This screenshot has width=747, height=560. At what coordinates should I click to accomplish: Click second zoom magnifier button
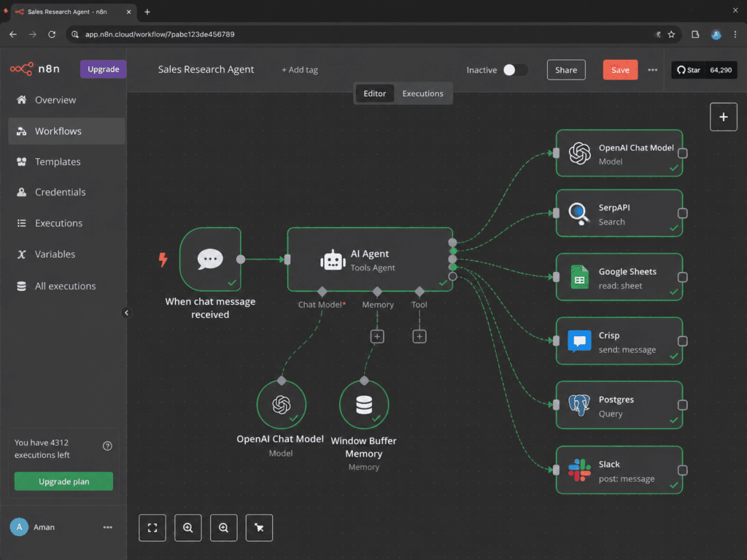[x=223, y=528]
